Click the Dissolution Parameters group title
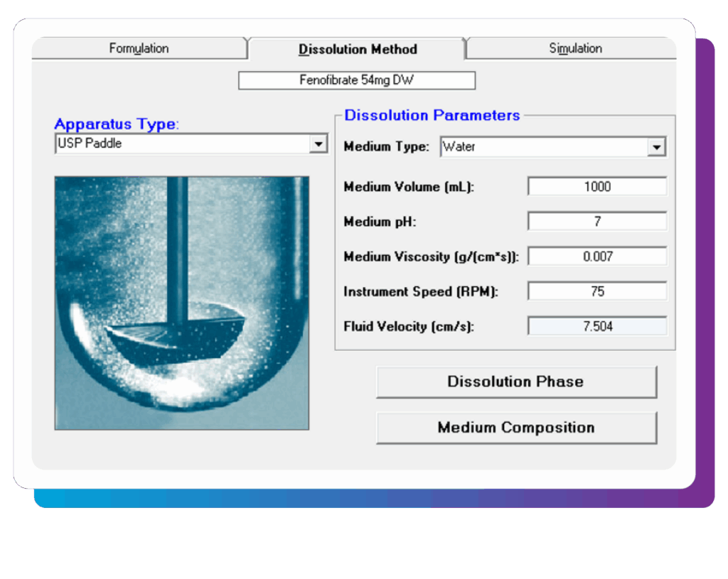Image resolution: width=728 pixels, height=579 pixels. point(432,115)
